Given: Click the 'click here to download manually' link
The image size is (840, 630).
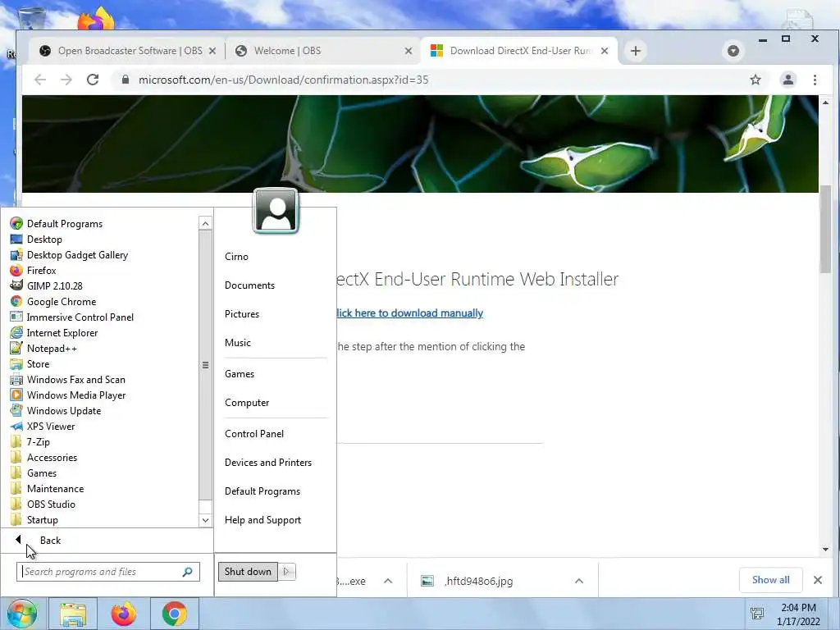Looking at the screenshot, I should point(410,313).
